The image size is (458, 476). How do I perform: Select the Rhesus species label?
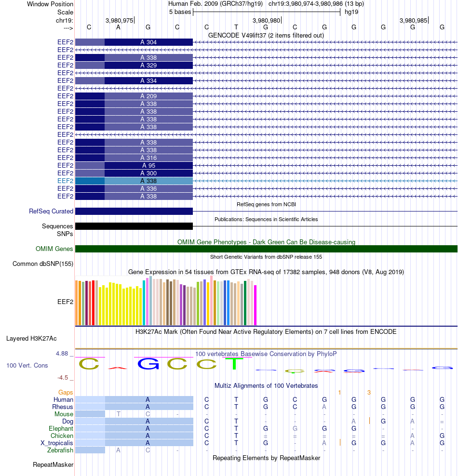63,407
